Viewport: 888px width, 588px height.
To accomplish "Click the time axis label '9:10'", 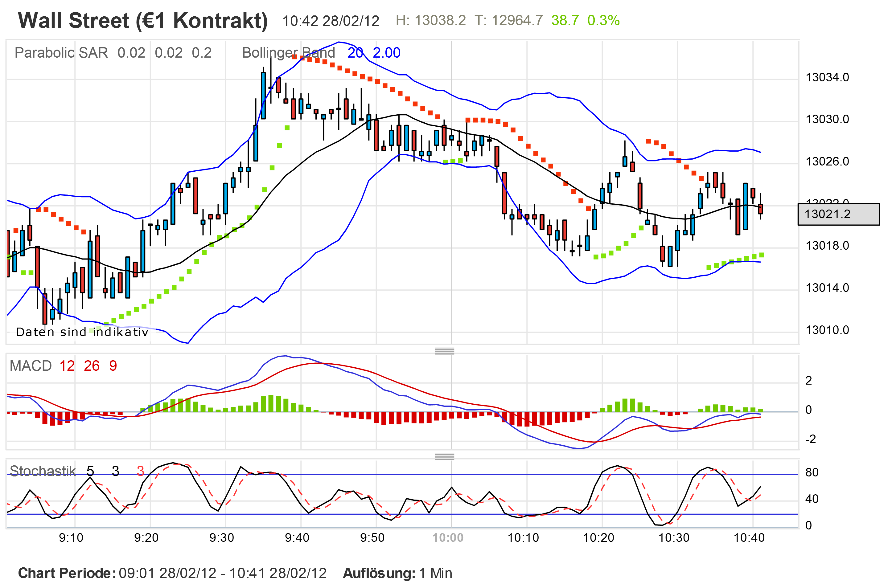I will point(71,538).
